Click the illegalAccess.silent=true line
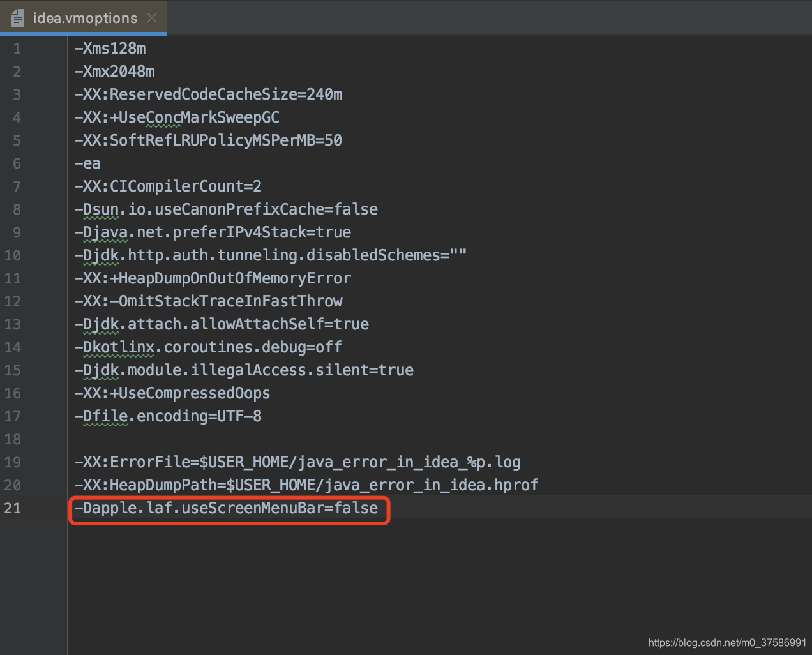The width and height of the screenshot is (812, 655). pyautogui.click(x=244, y=370)
